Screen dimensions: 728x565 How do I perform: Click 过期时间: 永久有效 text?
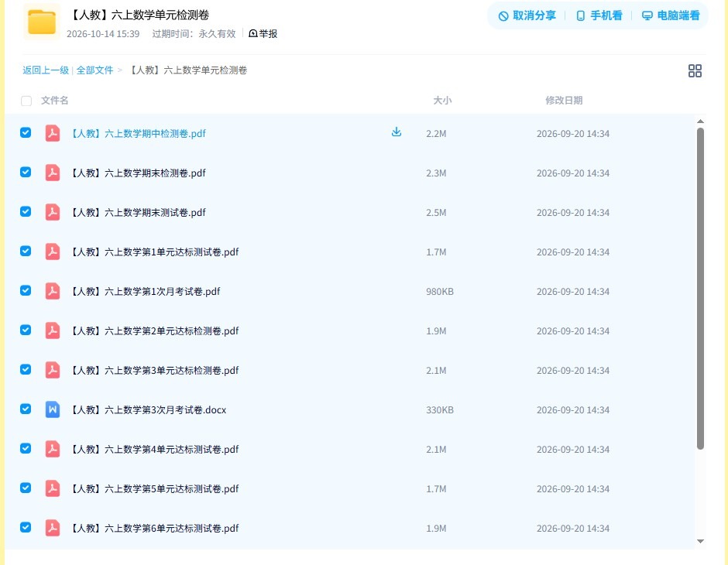point(194,34)
